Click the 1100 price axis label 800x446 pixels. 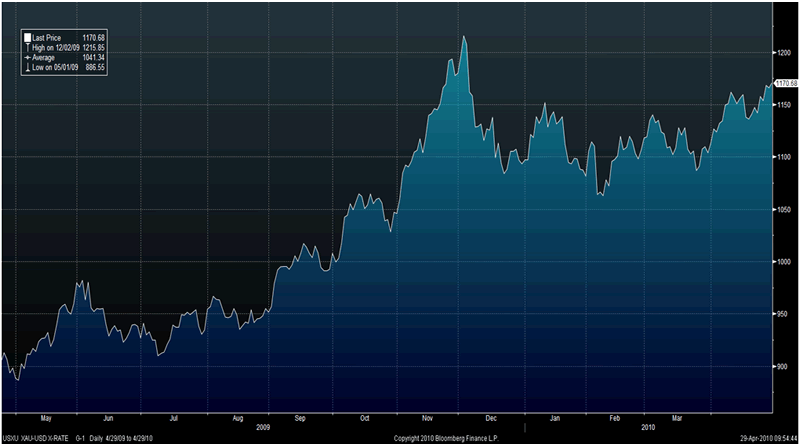coord(784,157)
